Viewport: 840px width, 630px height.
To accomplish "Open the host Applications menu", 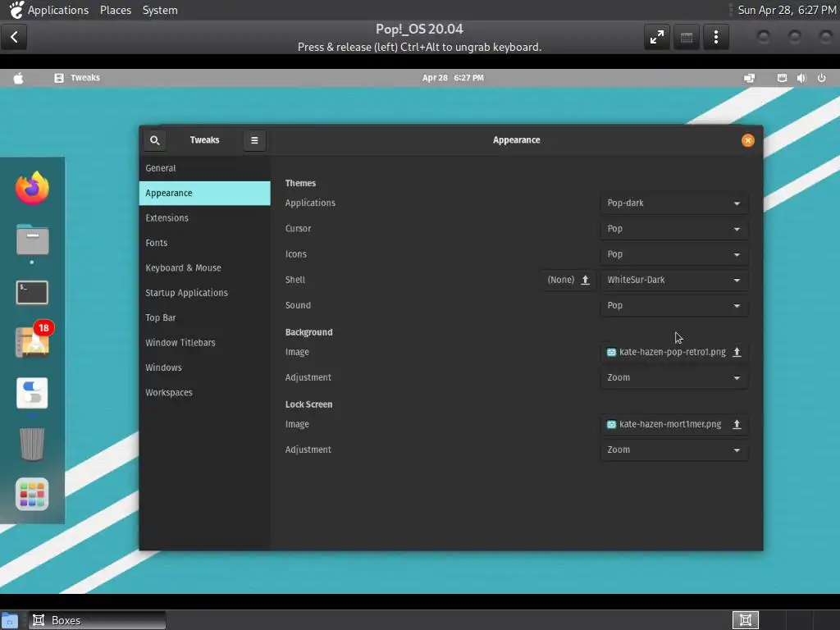I will pos(58,10).
